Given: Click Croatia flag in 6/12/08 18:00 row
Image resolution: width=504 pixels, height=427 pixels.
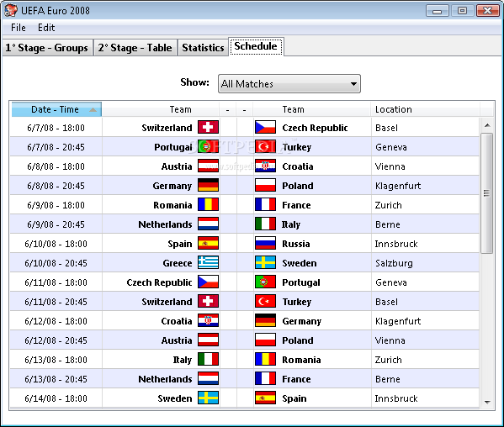Looking at the screenshot, I should click(x=208, y=321).
